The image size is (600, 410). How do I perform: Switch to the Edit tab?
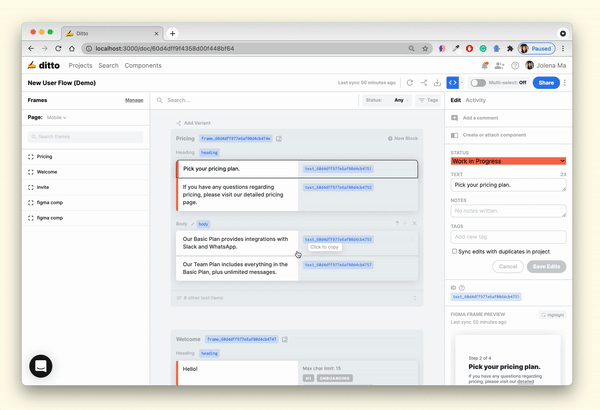[x=455, y=100]
